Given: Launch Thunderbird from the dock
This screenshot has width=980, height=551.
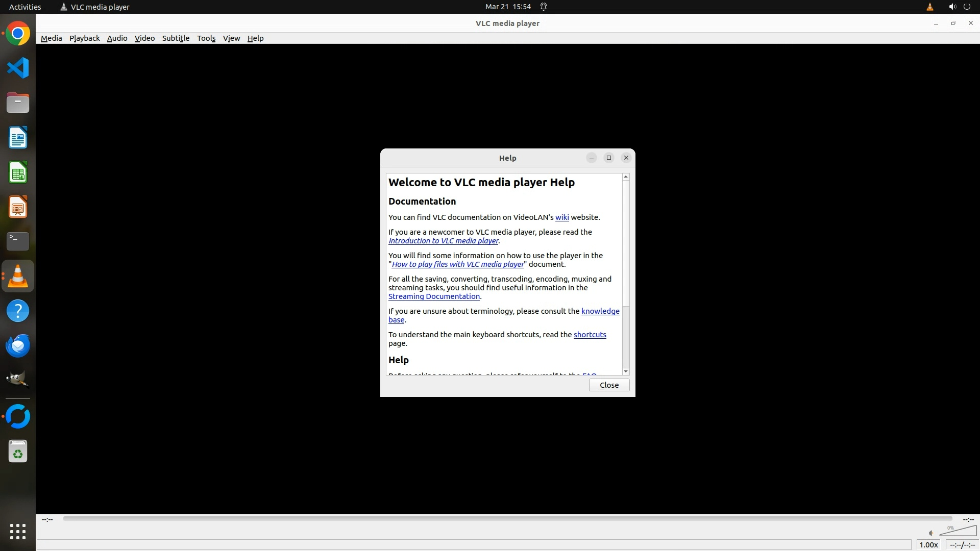Looking at the screenshot, I should [18, 345].
